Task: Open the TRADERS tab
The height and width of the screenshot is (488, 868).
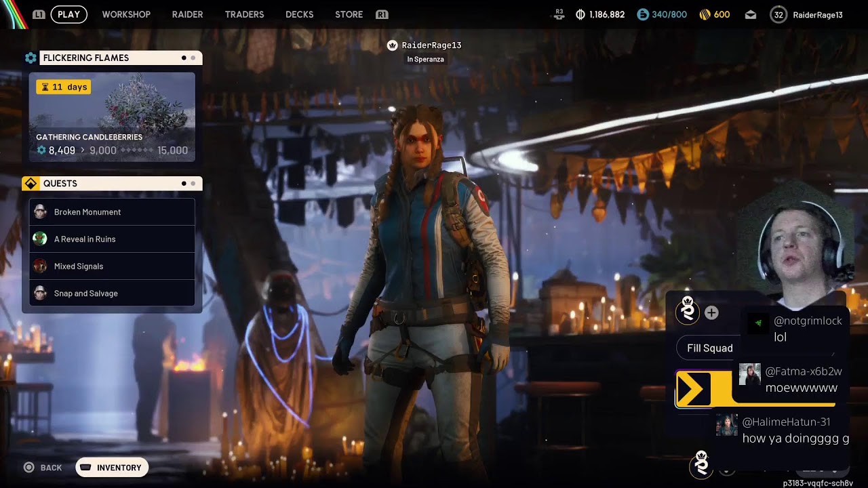Action: [244, 14]
